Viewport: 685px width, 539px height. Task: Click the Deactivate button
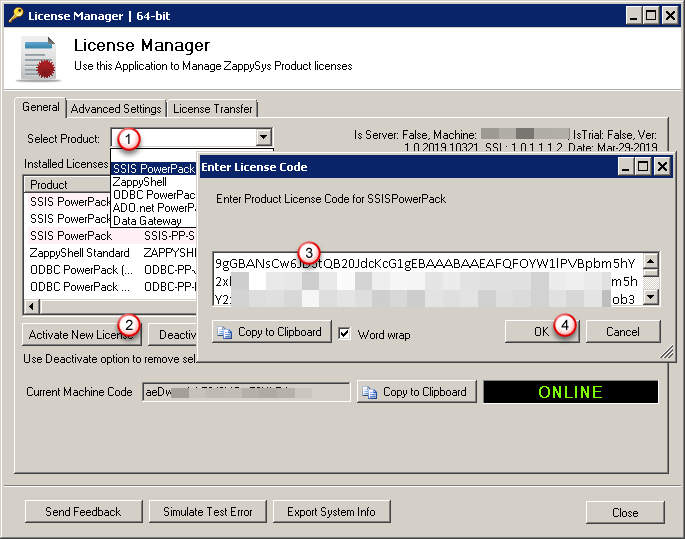172,335
